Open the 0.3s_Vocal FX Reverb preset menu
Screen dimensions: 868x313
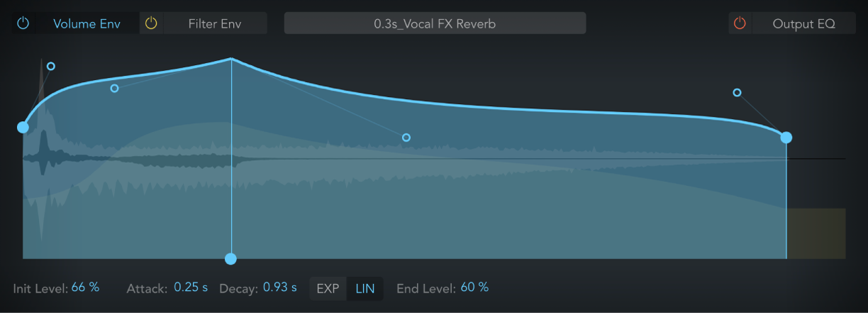coord(435,23)
